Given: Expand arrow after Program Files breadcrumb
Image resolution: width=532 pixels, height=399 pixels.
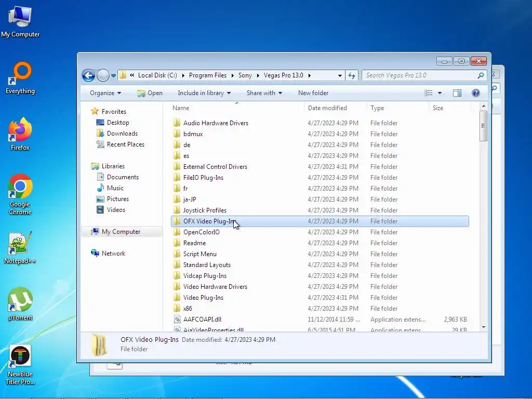Looking at the screenshot, I should pyautogui.click(x=232, y=75).
